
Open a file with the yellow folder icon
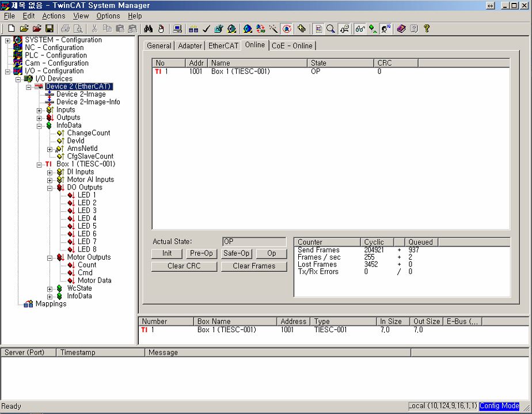24,29
